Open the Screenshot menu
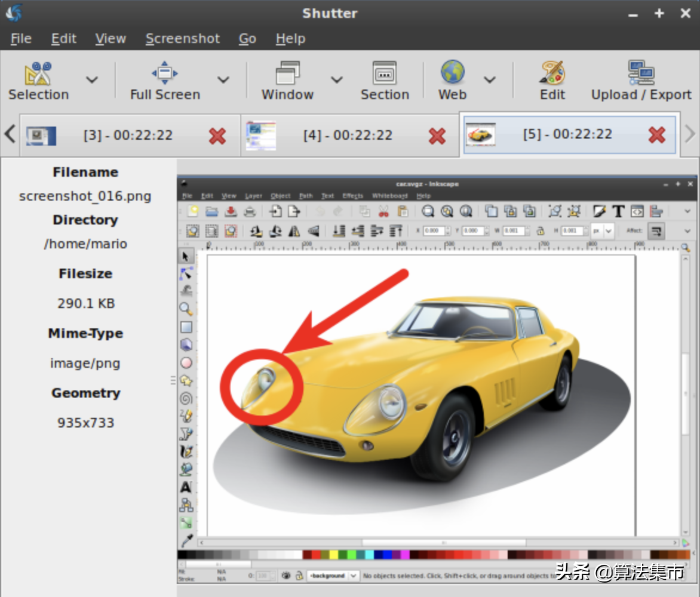The image size is (700, 597). click(183, 39)
